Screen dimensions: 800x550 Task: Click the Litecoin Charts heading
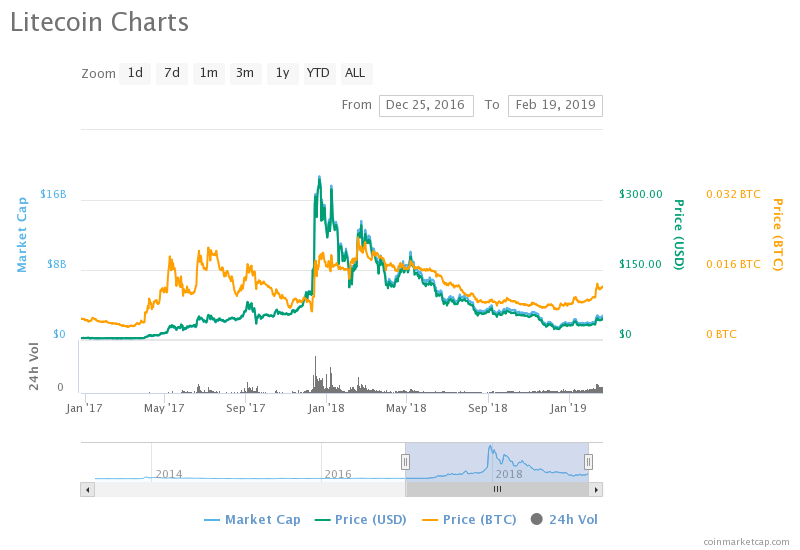click(99, 23)
